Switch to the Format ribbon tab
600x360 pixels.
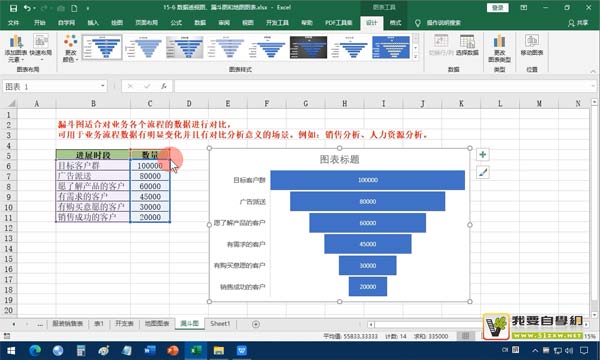point(395,23)
